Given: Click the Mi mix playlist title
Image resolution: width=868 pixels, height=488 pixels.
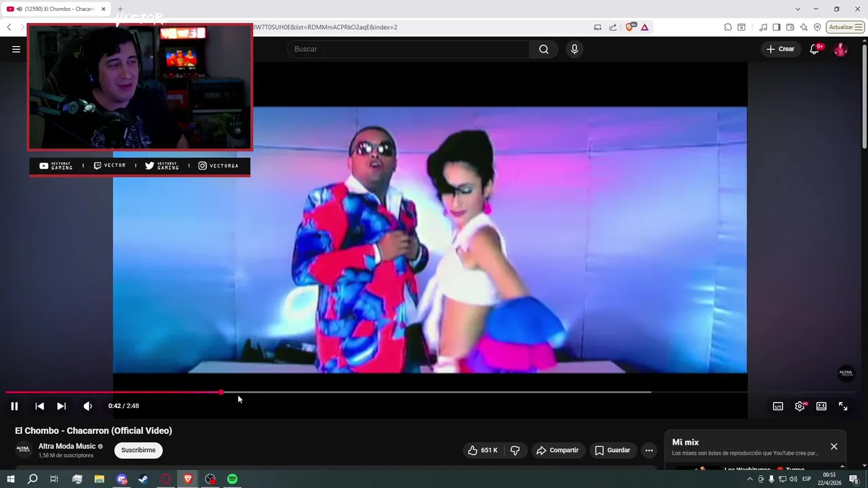Looking at the screenshot, I should click(x=686, y=442).
